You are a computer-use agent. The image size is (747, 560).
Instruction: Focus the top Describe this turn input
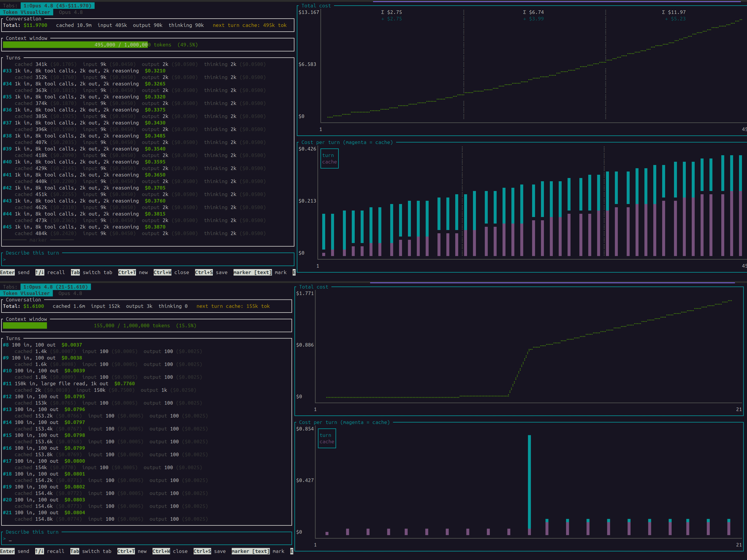pos(148,260)
